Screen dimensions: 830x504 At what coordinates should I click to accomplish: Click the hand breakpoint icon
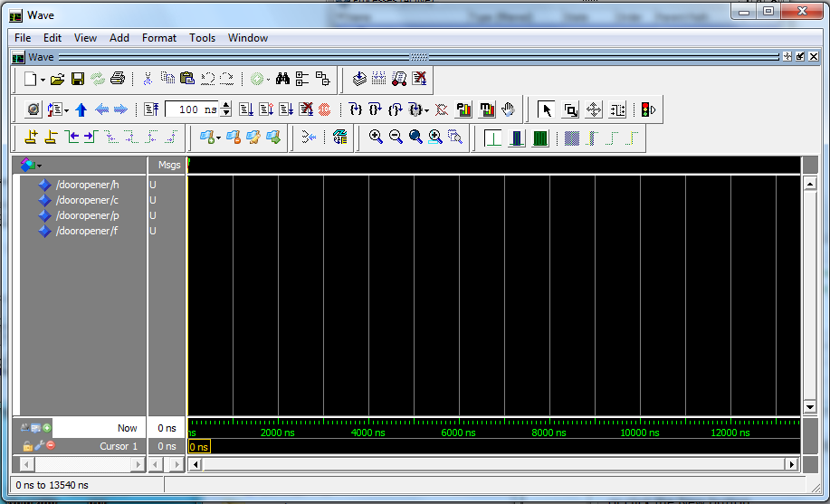click(x=508, y=109)
